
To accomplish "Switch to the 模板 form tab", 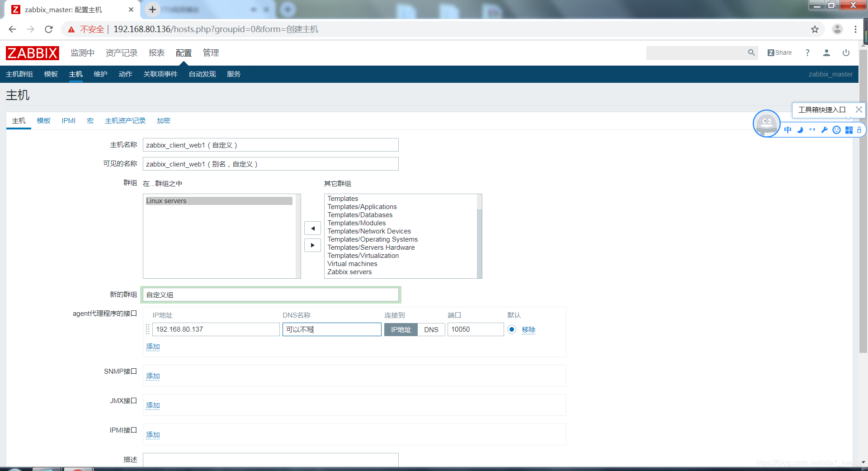I will [44, 121].
